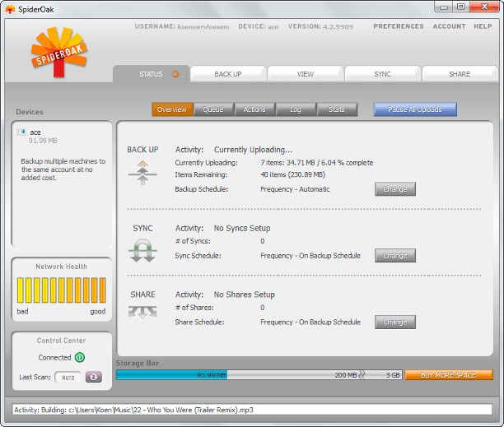Show the Queue sub-tab
Viewport: 504px width, 427px height.
click(x=213, y=109)
